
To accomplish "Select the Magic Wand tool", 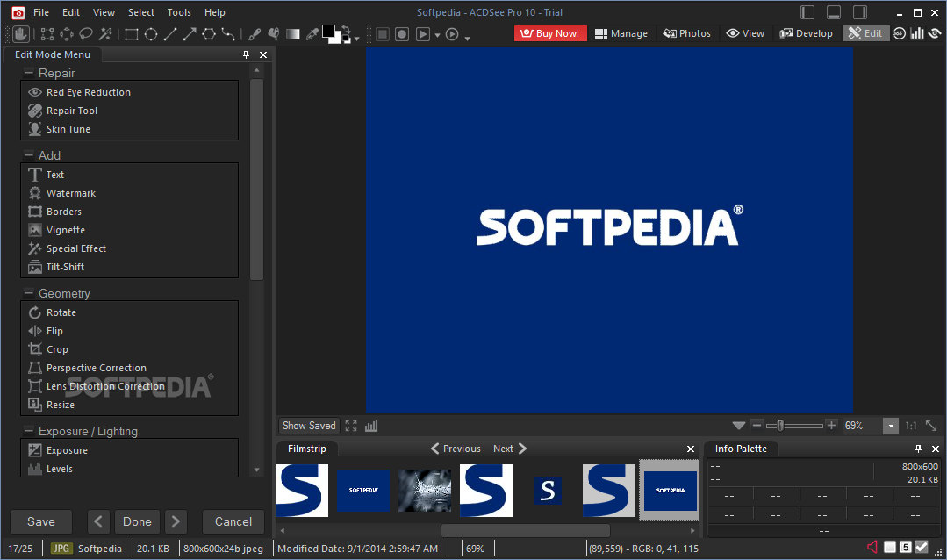I will click(105, 34).
